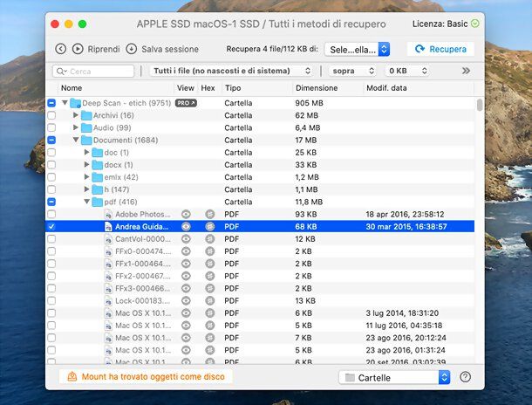
Task: Uncheck the Andrea Guida file checkbox
Action: [51, 226]
